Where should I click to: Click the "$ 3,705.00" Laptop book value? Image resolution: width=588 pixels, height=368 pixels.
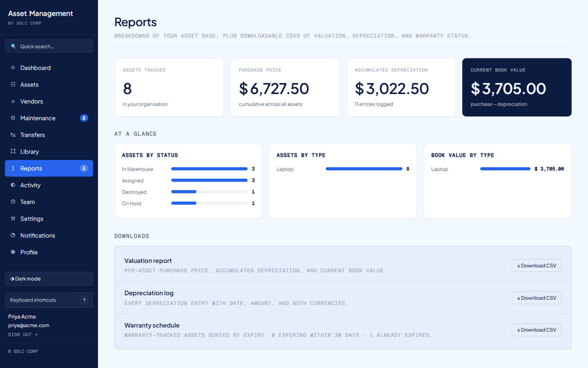tap(549, 169)
